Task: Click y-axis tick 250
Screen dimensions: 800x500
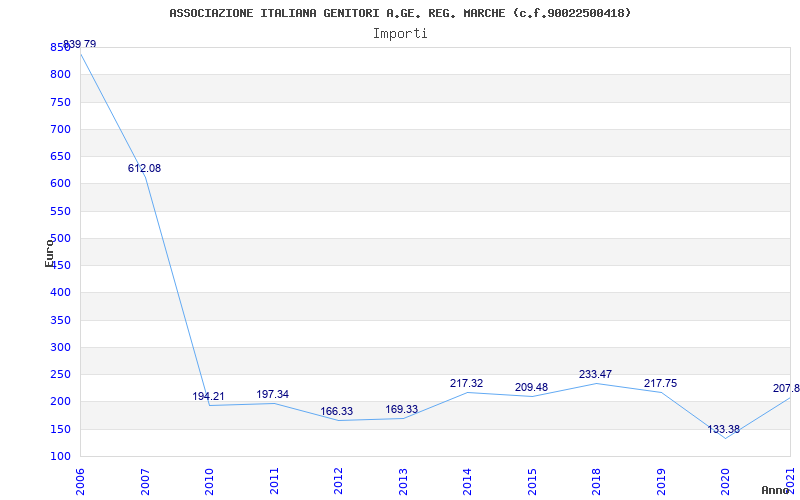Action: tap(60, 374)
